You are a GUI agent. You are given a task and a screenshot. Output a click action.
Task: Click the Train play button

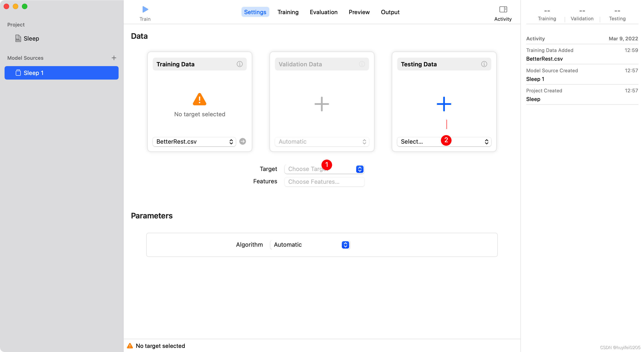click(145, 10)
